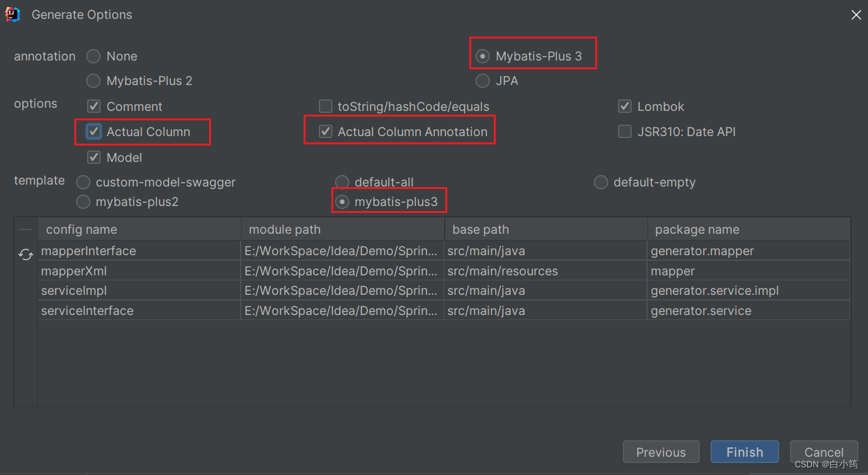The width and height of the screenshot is (868, 475).
Task: Click the module path cell of mapperXml
Action: pos(343,271)
